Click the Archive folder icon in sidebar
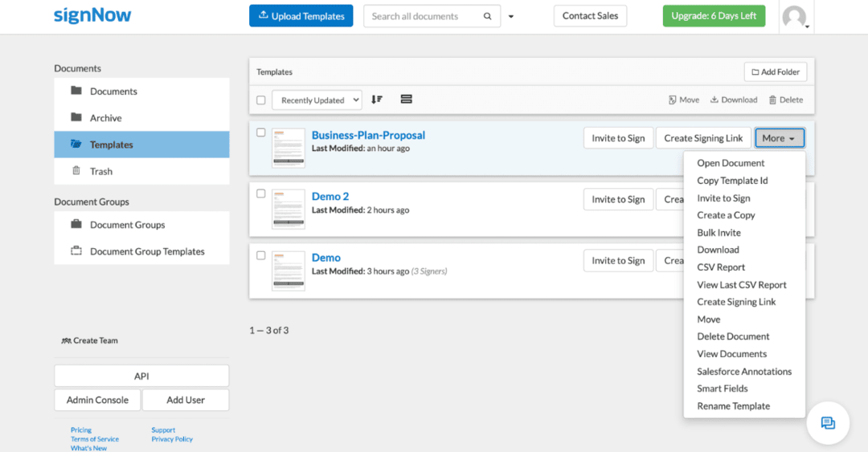This screenshot has width=868, height=452. 76,117
